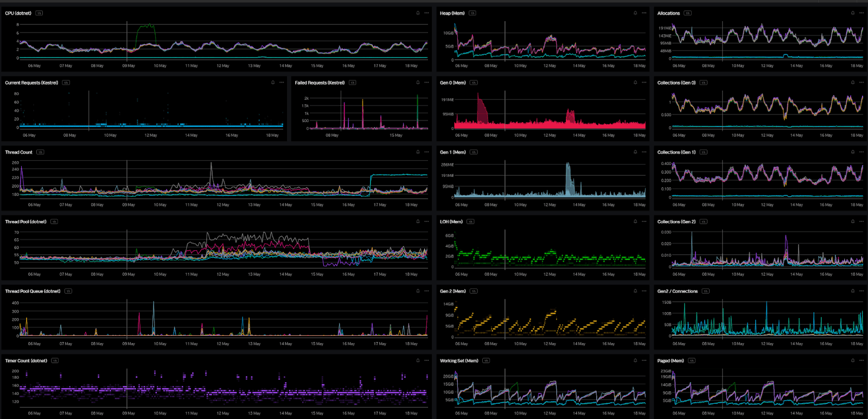Click the 'Working Set (Mem)' panel title
The image size is (868, 419).
point(459,360)
